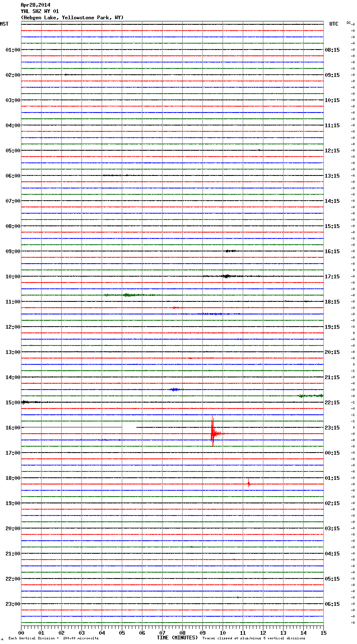Click the date label Apr28,2014

click(35, 5)
